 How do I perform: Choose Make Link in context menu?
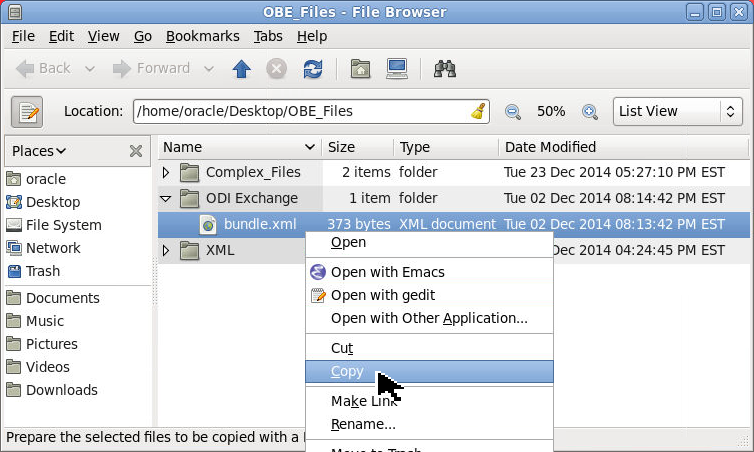pos(429,401)
